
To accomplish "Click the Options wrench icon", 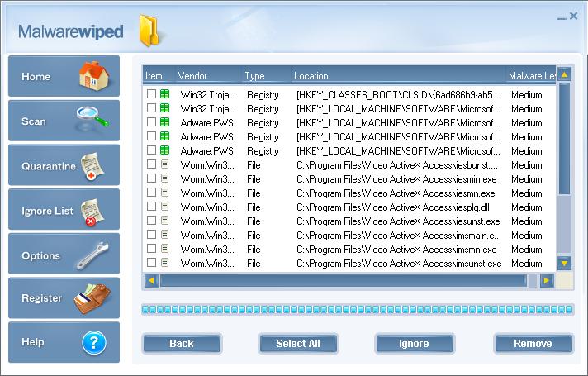I will pyautogui.click(x=92, y=255).
